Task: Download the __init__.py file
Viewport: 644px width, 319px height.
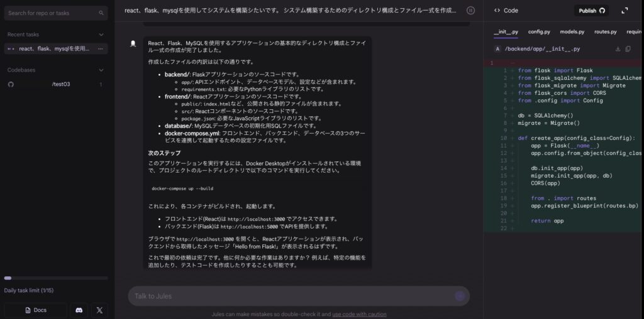Action: pyautogui.click(x=618, y=49)
